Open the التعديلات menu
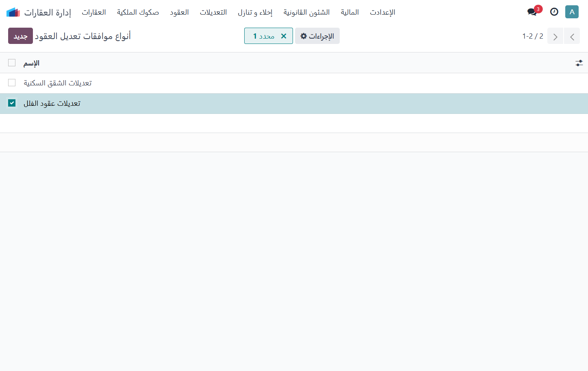 click(213, 12)
